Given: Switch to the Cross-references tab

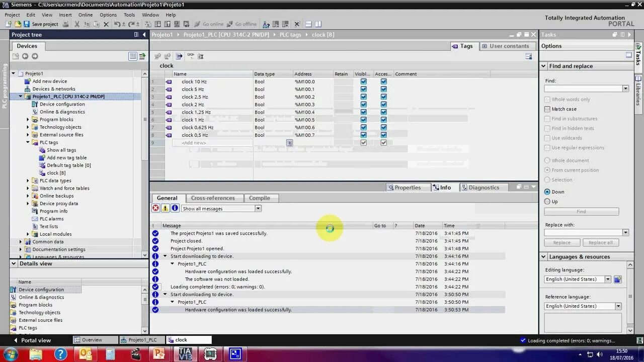Looking at the screenshot, I should point(213,198).
